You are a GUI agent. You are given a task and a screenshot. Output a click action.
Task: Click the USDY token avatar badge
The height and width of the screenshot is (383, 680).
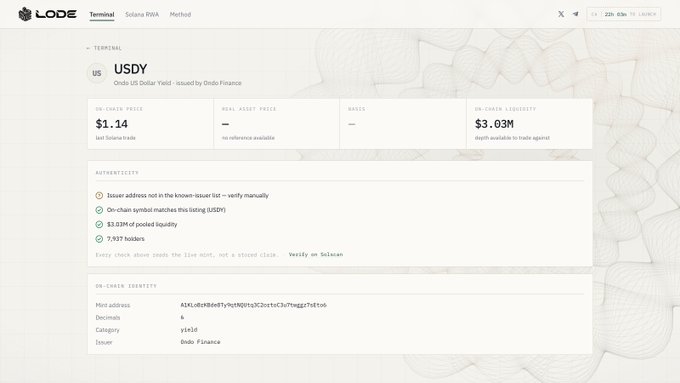pos(97,73)
